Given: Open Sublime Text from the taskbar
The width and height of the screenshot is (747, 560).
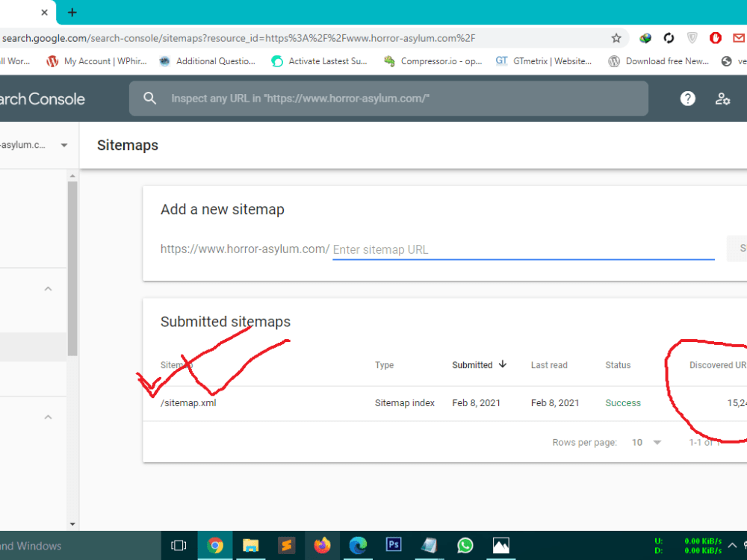Looking at the screenshot, I should pyautogui.click(x=286, y=545).
